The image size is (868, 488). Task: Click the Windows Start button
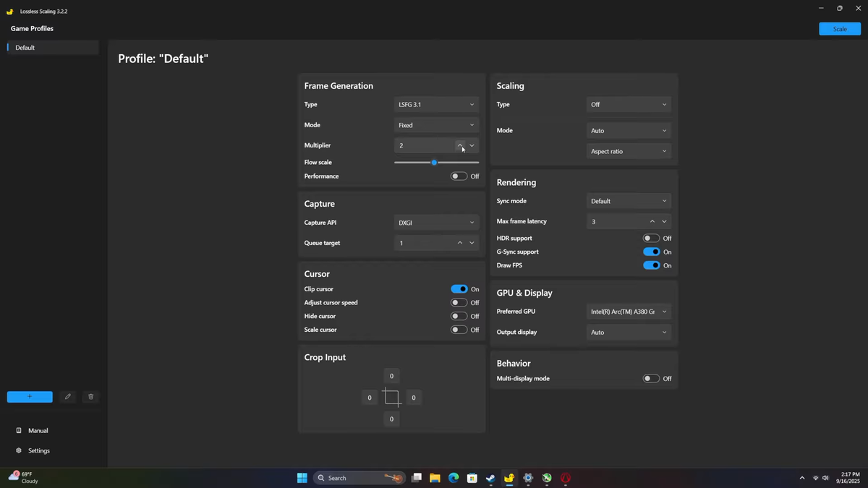click(x=302, y=478)
